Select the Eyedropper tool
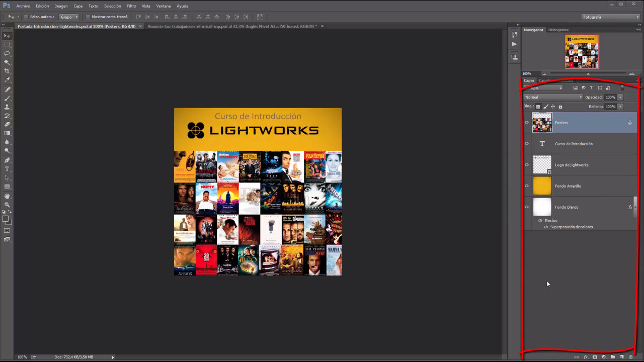This screenshot has height=362, width=644. click(7, 80)
